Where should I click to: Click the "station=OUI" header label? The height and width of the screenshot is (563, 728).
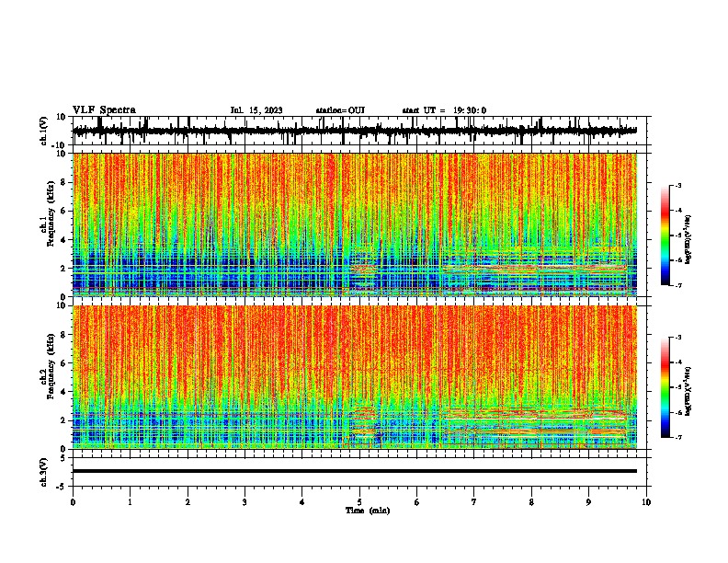click(340, 110)
